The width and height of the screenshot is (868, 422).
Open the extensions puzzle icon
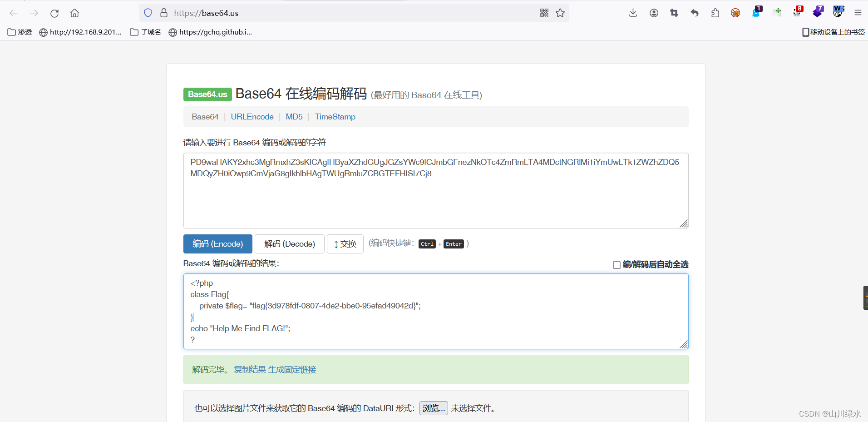(x=715, y=13)
